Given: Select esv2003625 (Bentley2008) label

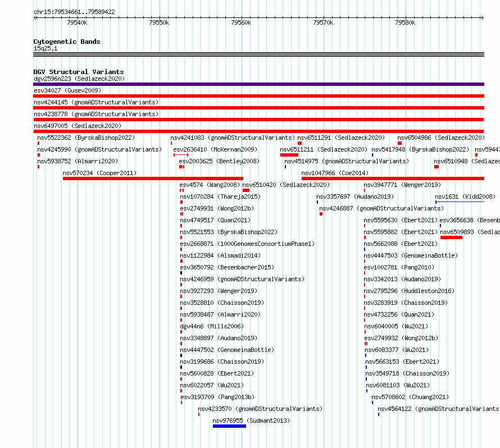Looking at the screenshot, I should tap(219, 161).
